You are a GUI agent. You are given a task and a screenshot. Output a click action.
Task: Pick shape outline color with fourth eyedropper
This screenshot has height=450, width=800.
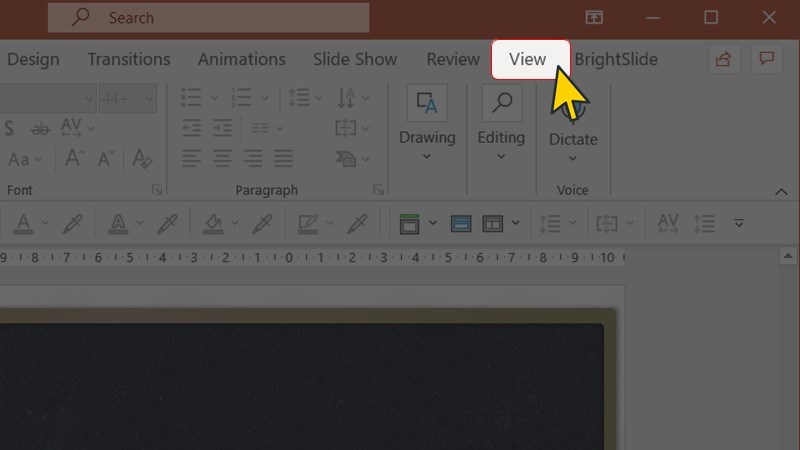click(357, 223)
